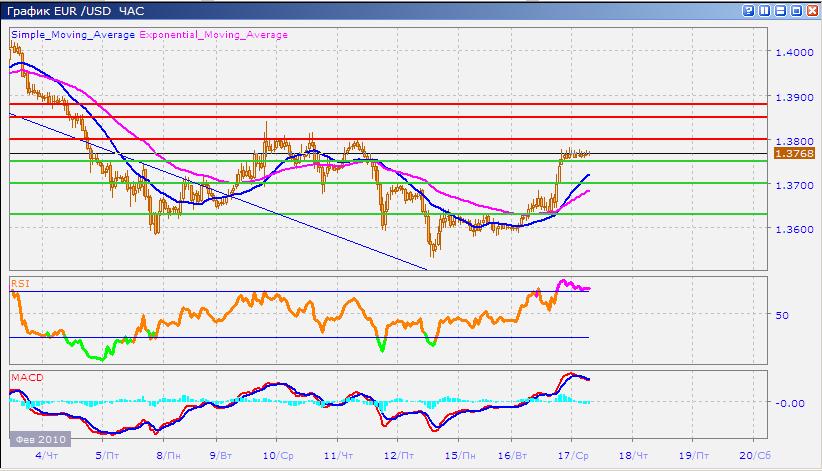Select the topmost red resistance line
822x471 pixels.
click(x=400, y=103)
